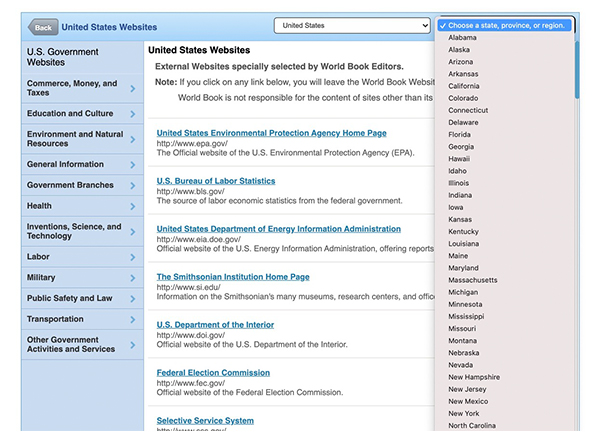Viewport: 600px width, 432px height.
Task: Select Alabama from state list
Action: pyautogui.click(x=462, y=37)
